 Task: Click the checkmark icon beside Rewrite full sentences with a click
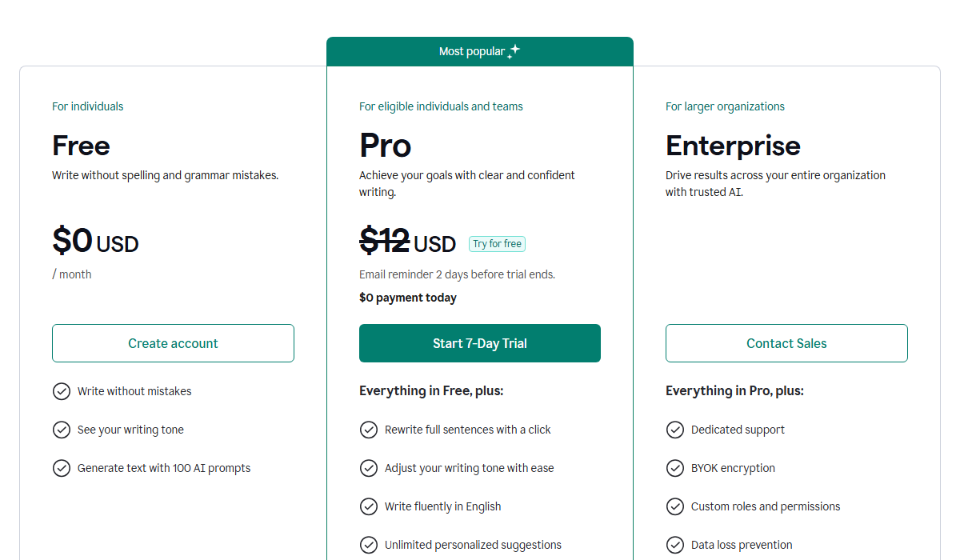369,430
